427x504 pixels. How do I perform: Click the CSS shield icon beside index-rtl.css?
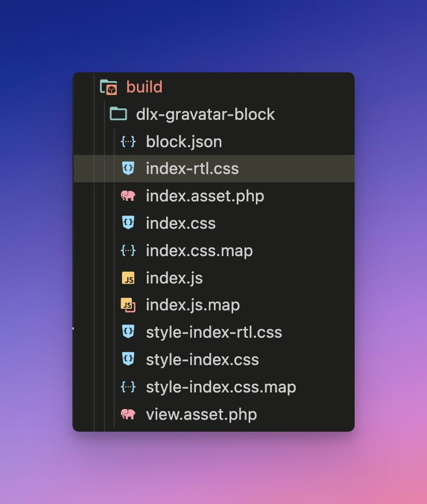tap(128, 168)
